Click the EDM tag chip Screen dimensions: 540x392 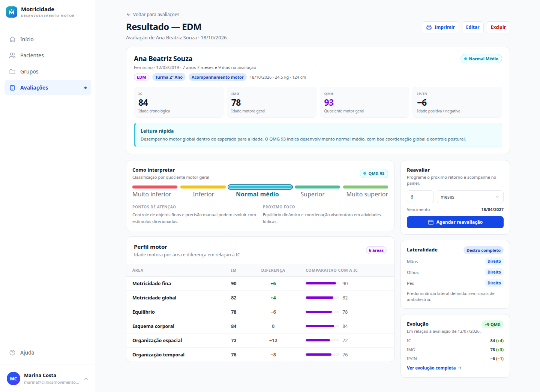(x=141, y=77)
